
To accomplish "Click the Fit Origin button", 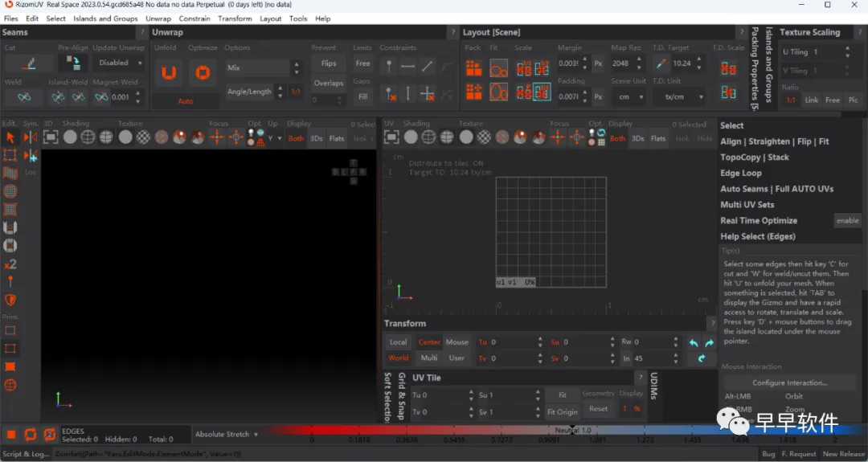I will coord(563,411).
